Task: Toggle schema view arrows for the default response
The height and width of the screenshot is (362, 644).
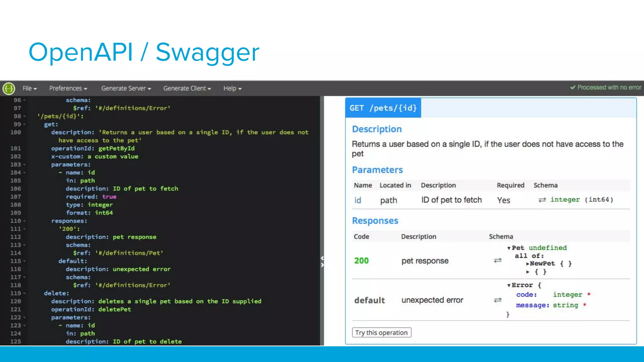Action: coord(497,300)
